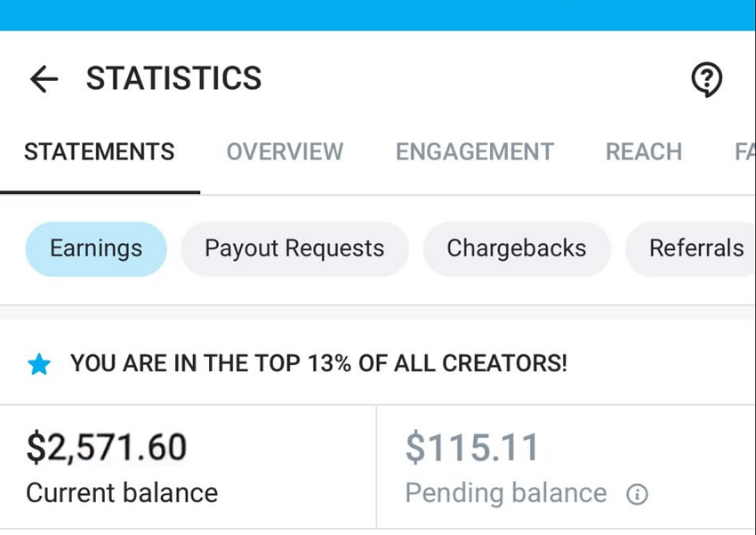
Task: Toggle the Chargebacks filter chip
Action: click(x=517, y=249)
